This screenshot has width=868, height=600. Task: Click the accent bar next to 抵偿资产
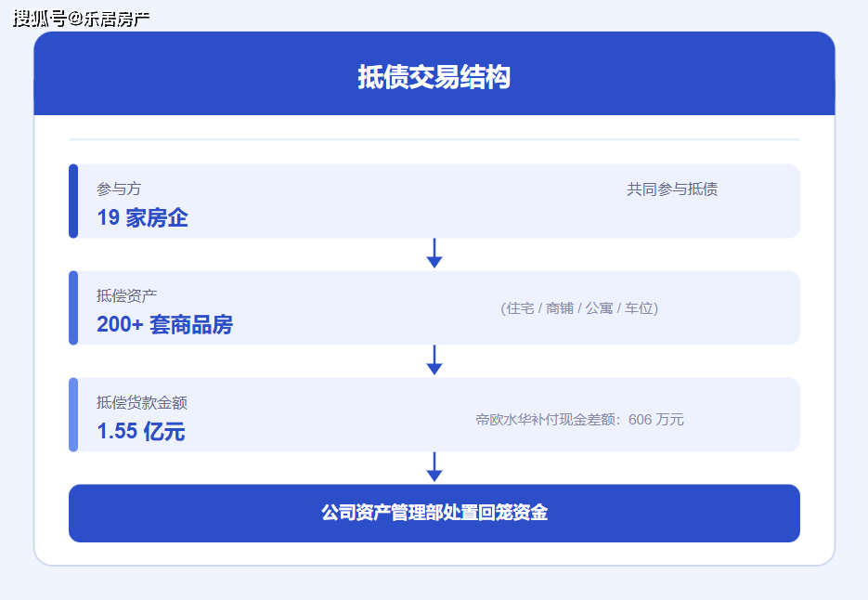coord(72,308)
